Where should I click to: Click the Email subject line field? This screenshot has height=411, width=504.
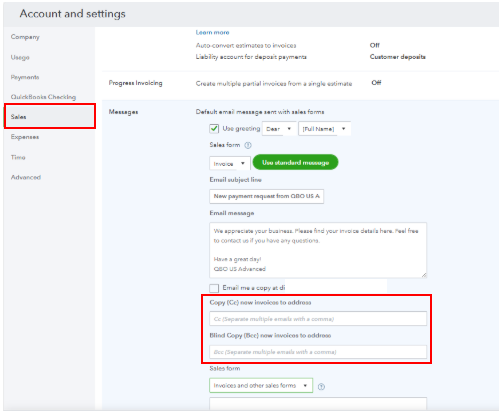[x=267, y=196]
